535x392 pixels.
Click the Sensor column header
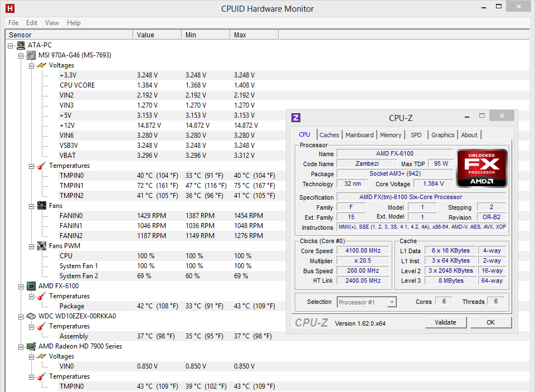point(69,35)
